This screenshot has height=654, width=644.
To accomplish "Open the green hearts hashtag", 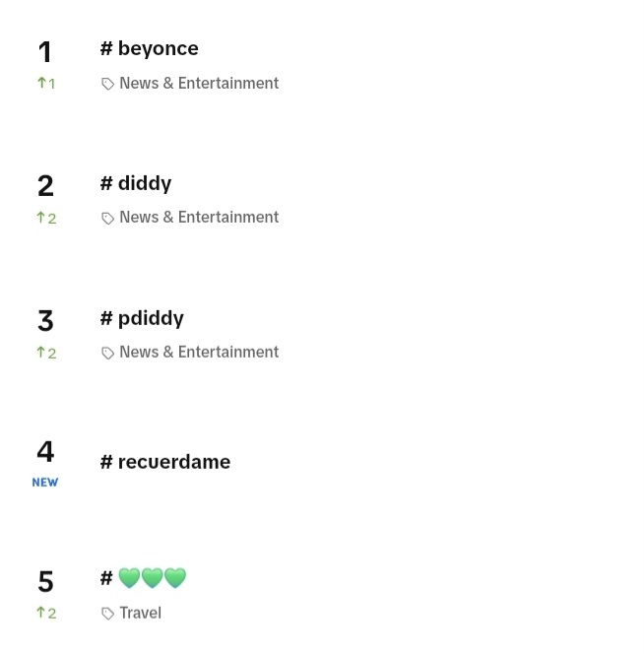I will tap(144, 578).
